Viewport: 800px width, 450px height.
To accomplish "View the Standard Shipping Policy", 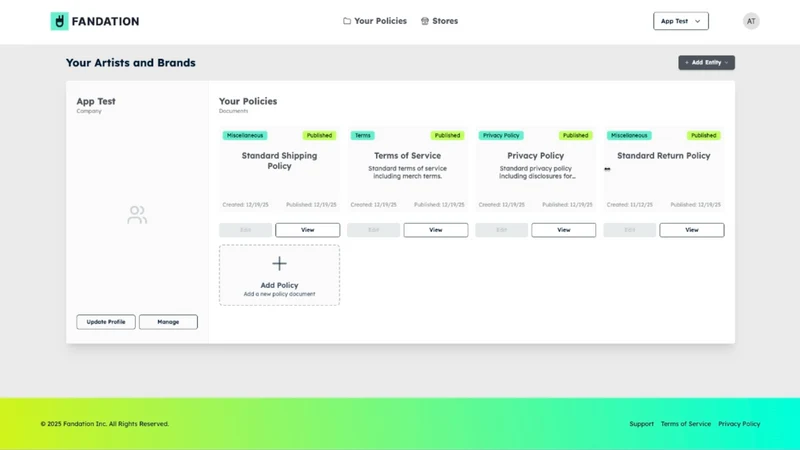I will [x=308, y=230].
